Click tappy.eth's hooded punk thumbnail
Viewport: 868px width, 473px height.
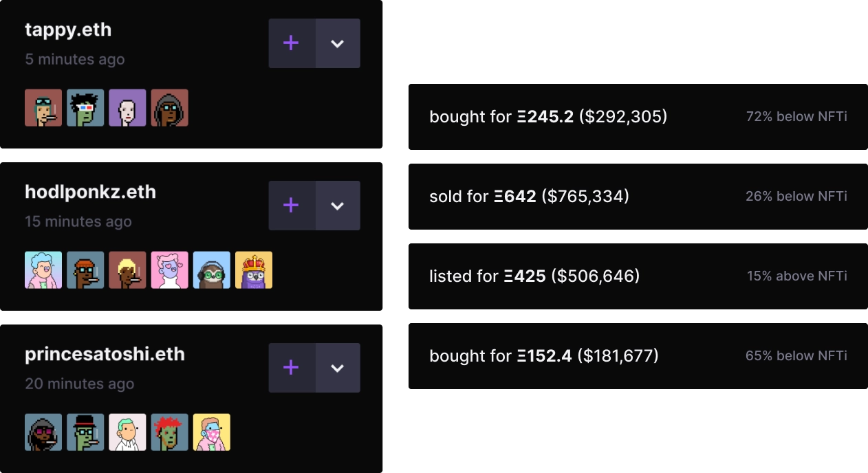coord(169,108)
